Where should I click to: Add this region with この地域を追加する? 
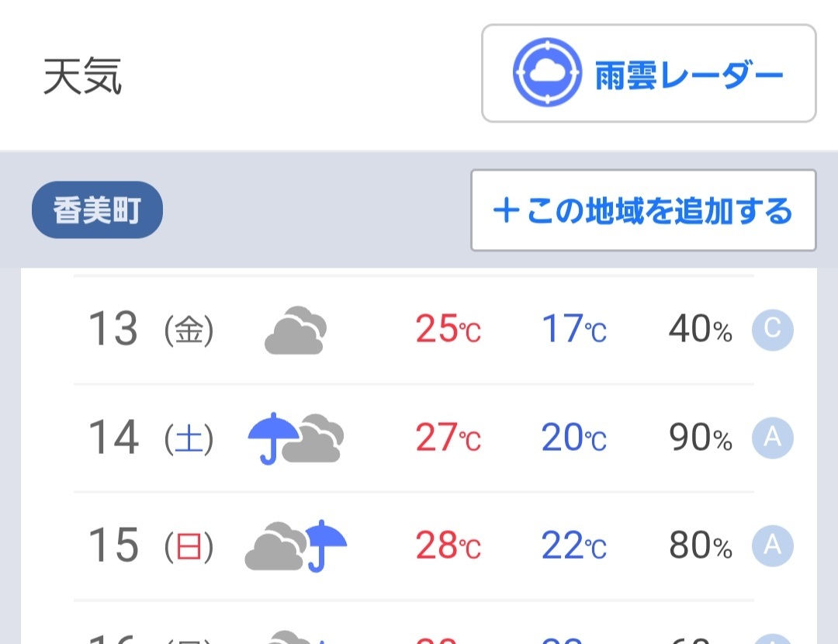643,210
